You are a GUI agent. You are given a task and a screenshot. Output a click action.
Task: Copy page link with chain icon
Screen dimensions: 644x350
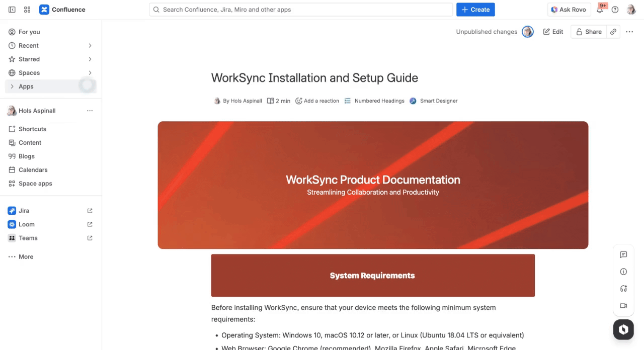613,32
